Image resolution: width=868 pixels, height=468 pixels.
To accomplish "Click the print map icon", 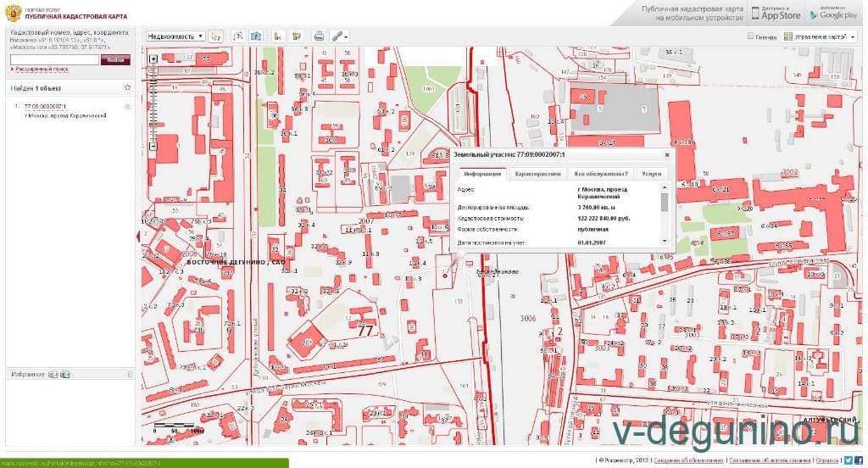I will [x=319, y=36].
